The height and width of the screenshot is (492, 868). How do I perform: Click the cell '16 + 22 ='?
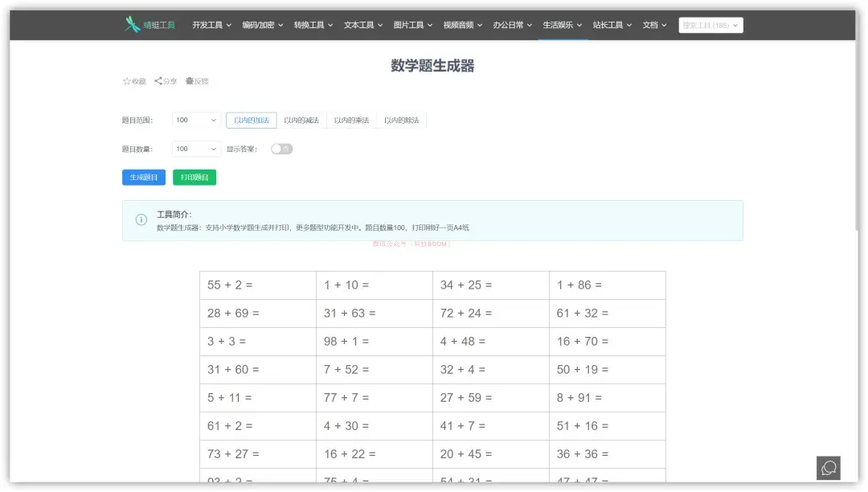coord(375,454)
